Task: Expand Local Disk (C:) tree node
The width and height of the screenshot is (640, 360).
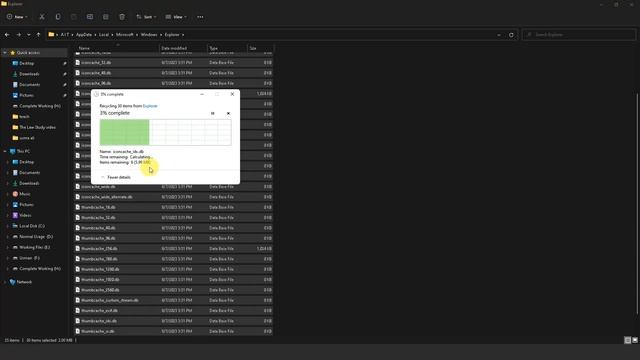Action: coord(7,226)
